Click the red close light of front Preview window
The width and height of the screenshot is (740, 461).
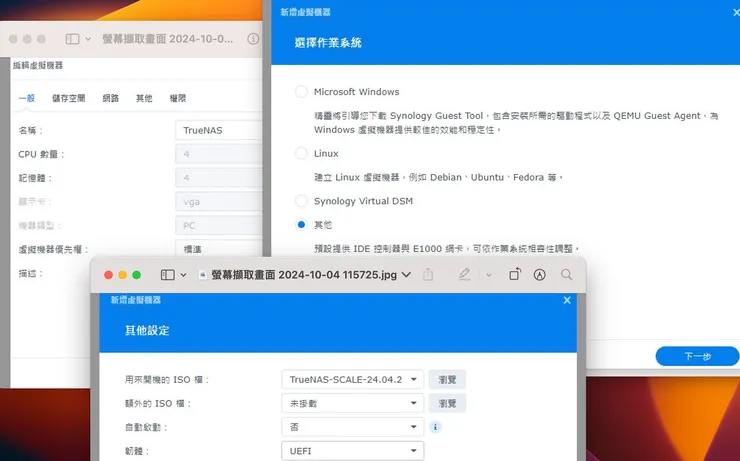click(108, 275)
